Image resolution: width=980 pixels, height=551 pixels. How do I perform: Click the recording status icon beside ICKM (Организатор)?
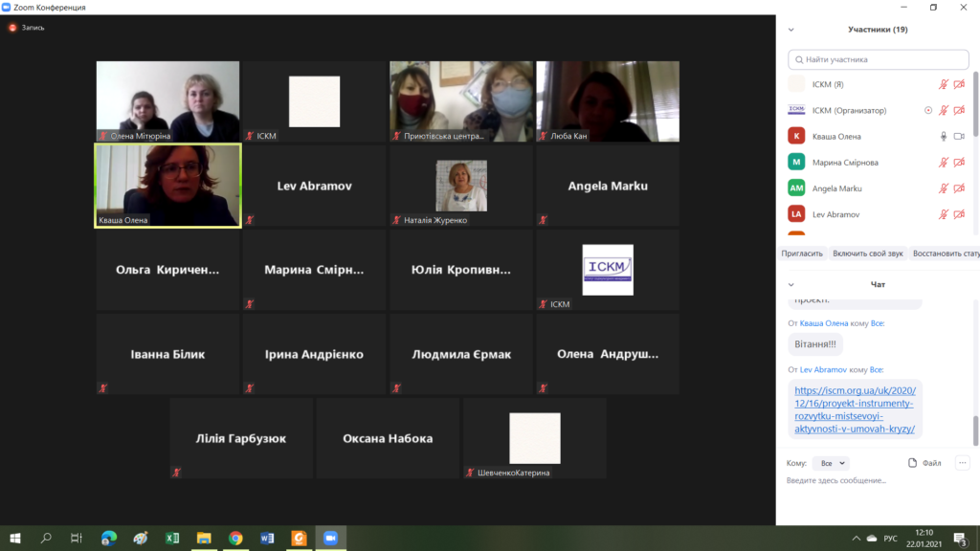pyautogui.click(x=928, y=111)
